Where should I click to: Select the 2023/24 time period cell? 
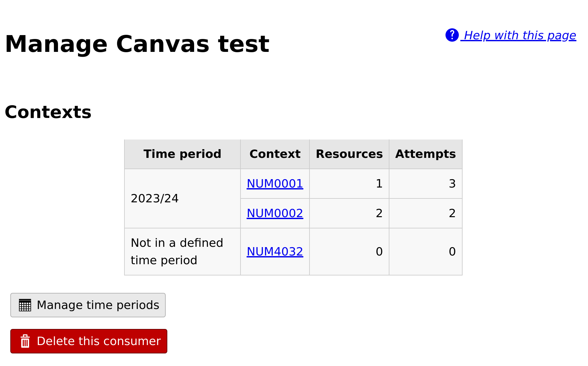click(x=155, y=198)
